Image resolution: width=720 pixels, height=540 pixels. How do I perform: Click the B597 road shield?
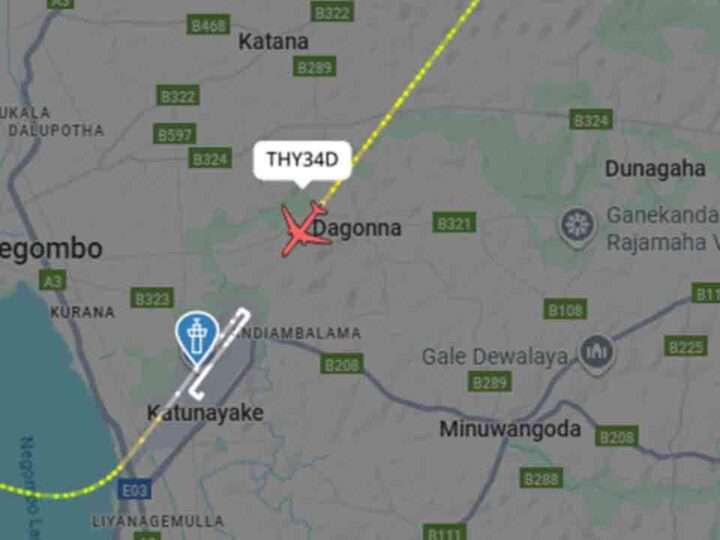coord(174,134)
